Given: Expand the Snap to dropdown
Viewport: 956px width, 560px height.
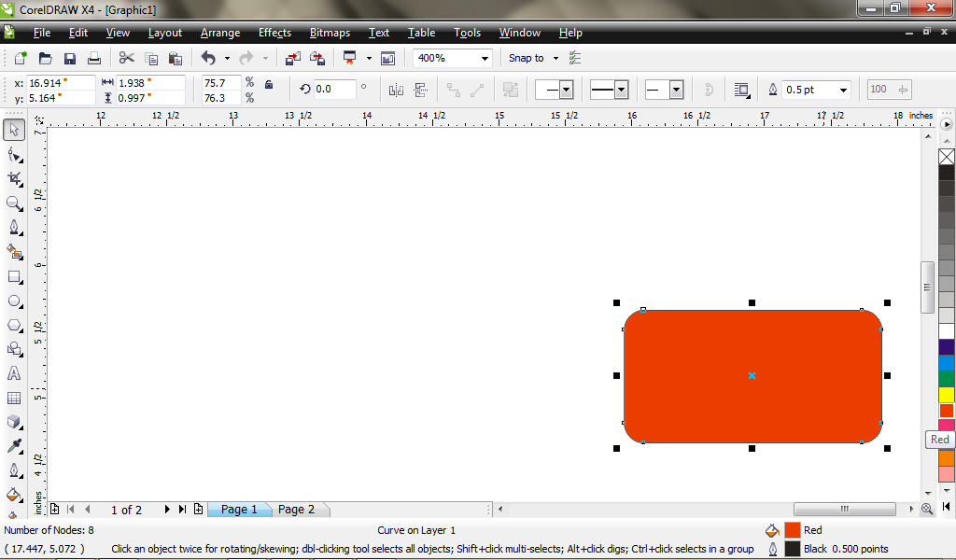Looking at the screenshot, I should tap(555, 59).
